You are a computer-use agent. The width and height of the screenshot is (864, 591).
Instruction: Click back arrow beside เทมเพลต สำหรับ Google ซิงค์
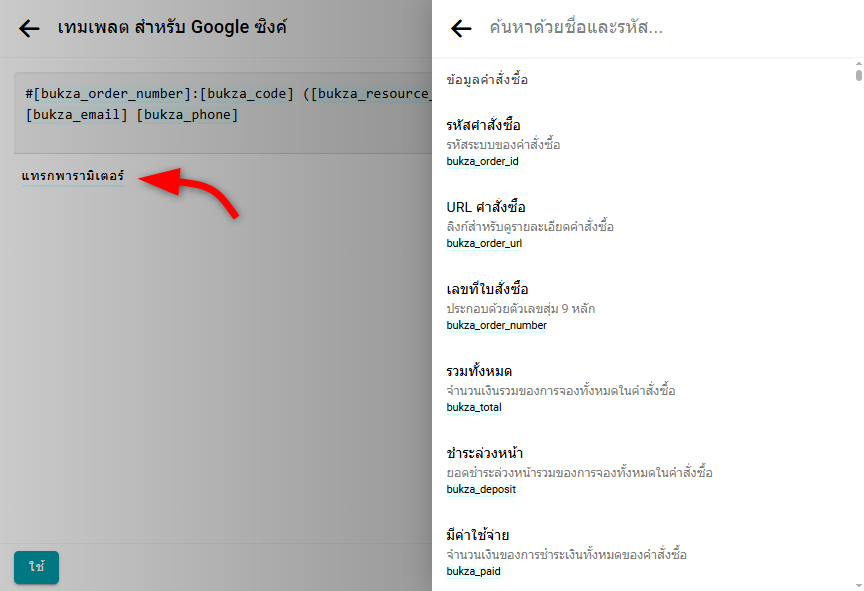coord(29,28)
